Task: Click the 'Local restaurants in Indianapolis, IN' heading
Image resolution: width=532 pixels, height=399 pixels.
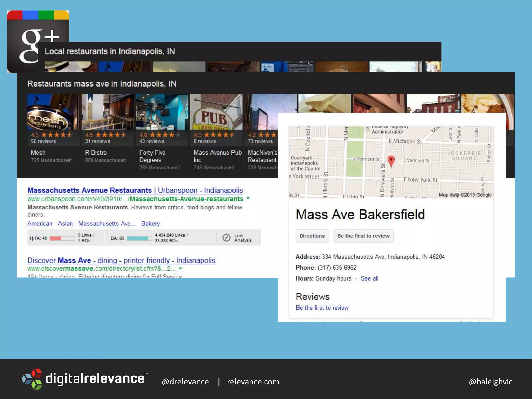Action: click(110, 51)
